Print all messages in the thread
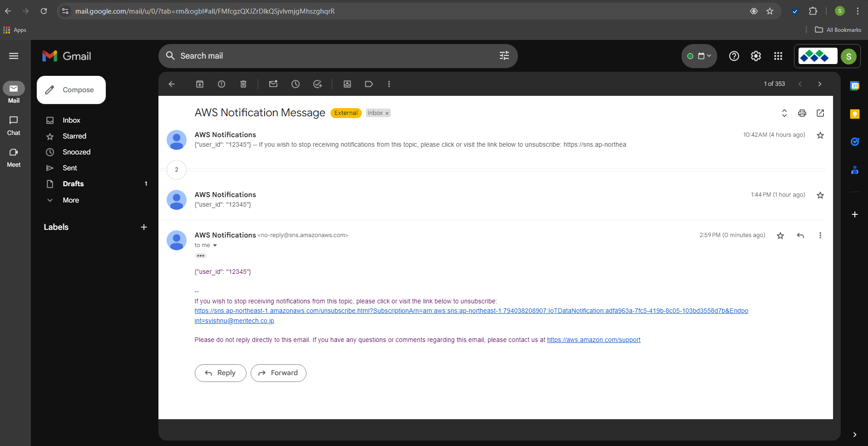The height and width of the screenshot is (446, 868). tap(802, 113)
